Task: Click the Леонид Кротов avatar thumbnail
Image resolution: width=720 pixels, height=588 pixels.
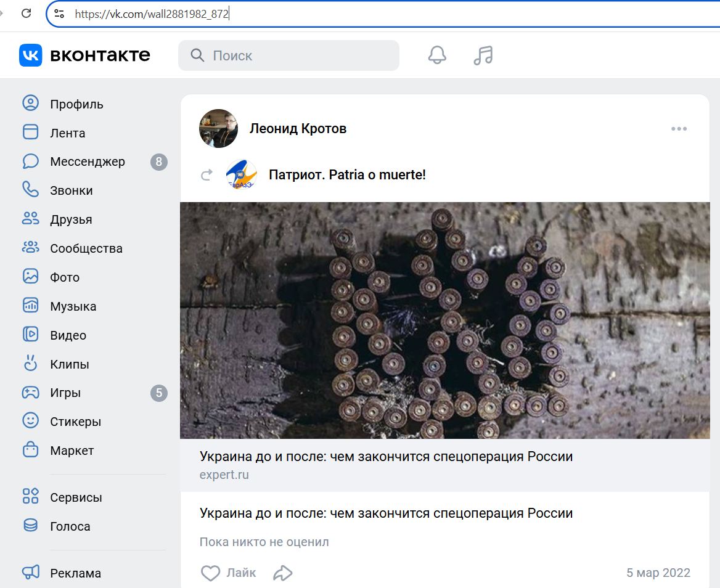Action: tap(218, 128)
